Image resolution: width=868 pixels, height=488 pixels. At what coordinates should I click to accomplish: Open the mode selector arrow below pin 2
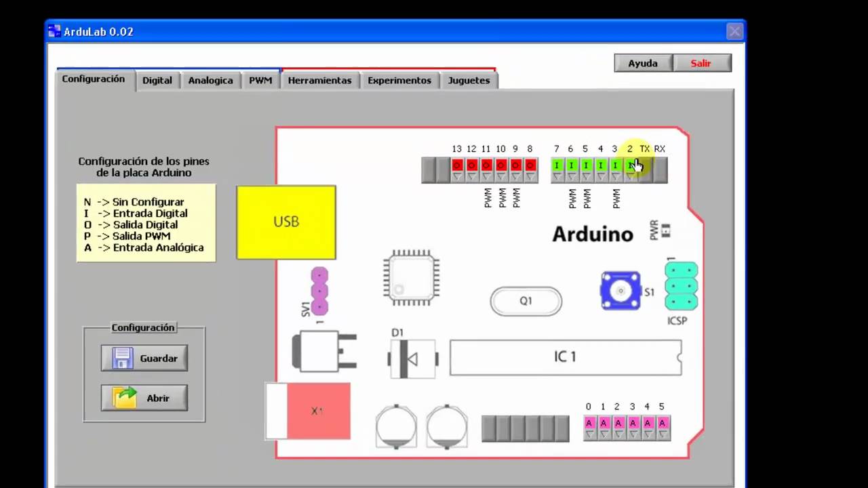tap(629, 177)
